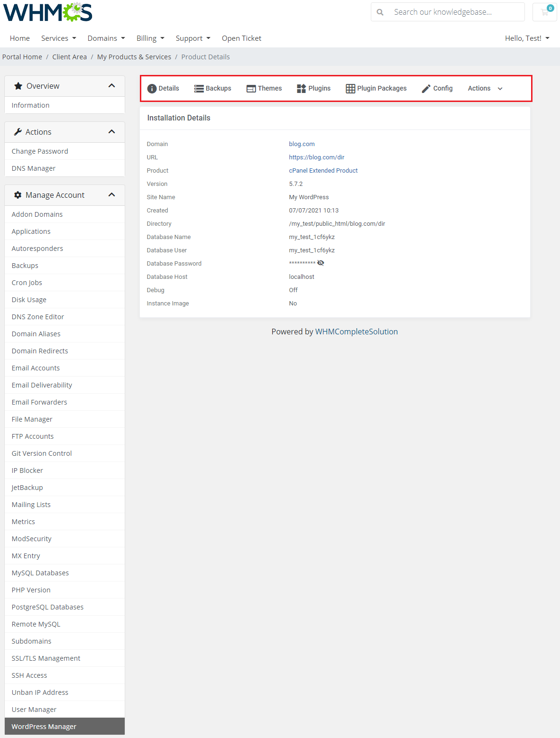This screenshot has width=560, height=738.
Task: Go to Client Area breadcrumb
Action: click(x=70, y=57)
